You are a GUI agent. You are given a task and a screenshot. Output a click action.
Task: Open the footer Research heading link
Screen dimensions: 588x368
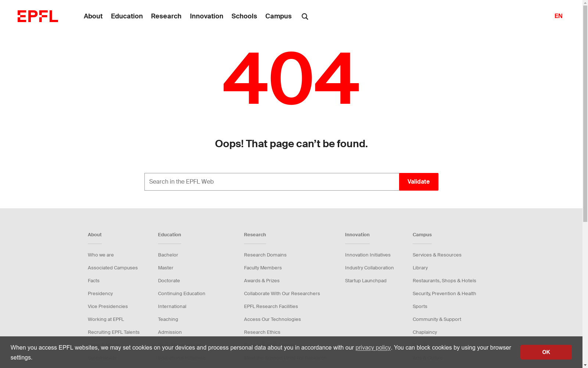point(255,235)
